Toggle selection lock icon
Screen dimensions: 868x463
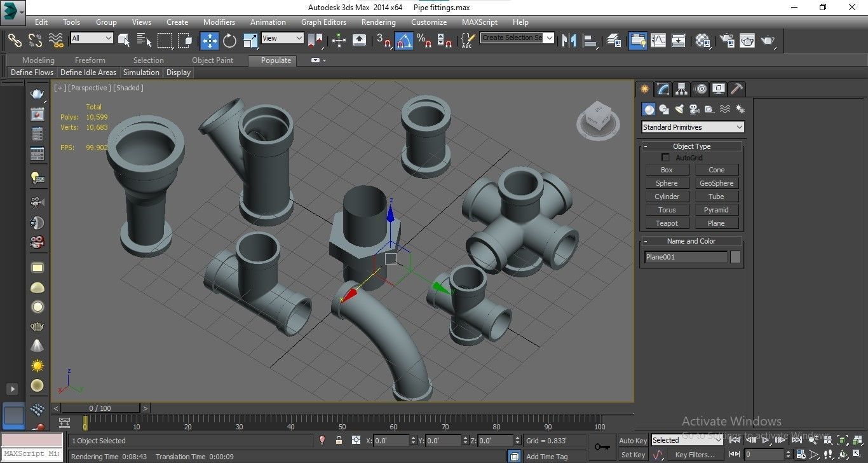339,440
